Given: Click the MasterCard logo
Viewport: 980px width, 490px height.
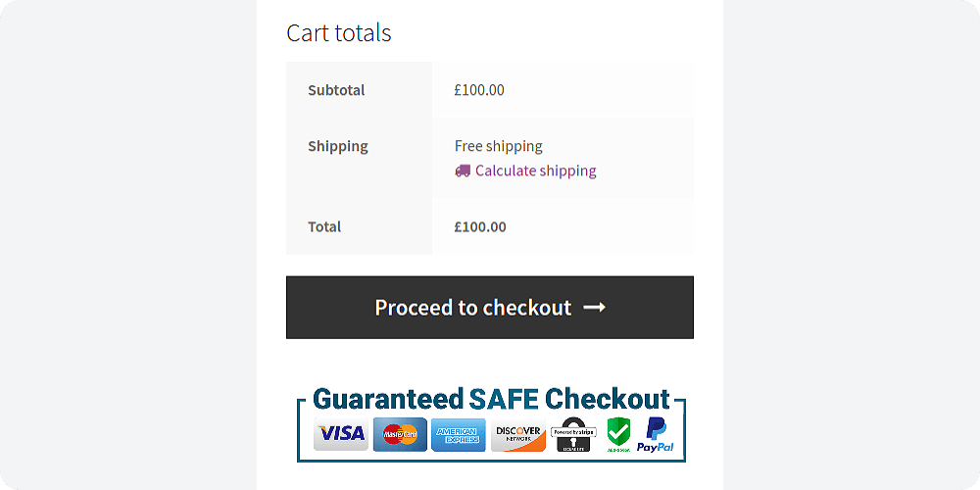Looking at the screenshot, I should pyautogui.click(x=400, y=434).
